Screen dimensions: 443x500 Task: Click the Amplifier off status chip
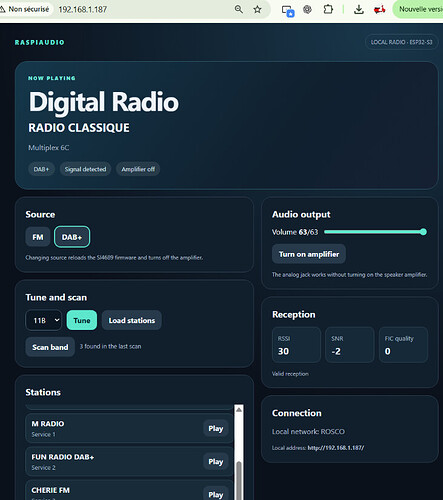(138, 169)
